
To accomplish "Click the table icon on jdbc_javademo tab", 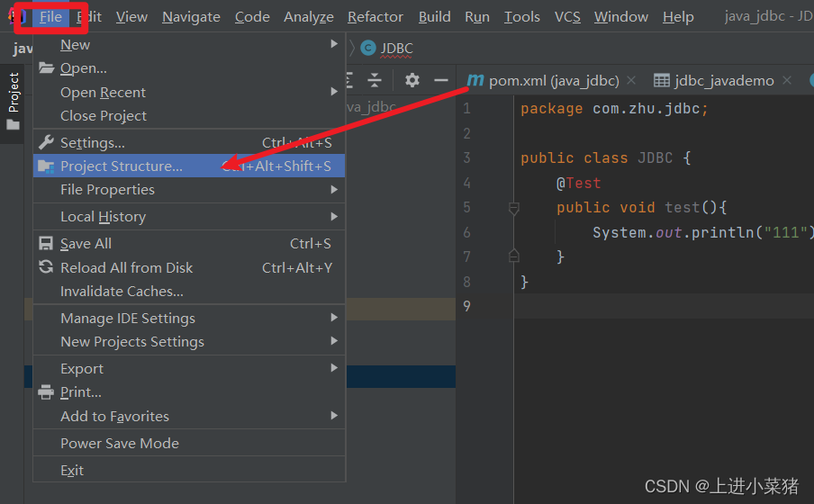I will point(661,80).
